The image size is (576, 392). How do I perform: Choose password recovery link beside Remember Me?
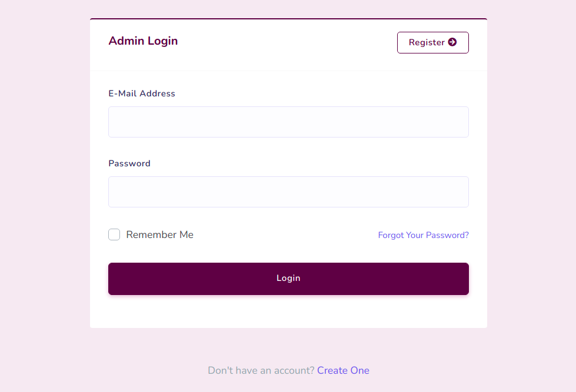[x=423, y=235]
